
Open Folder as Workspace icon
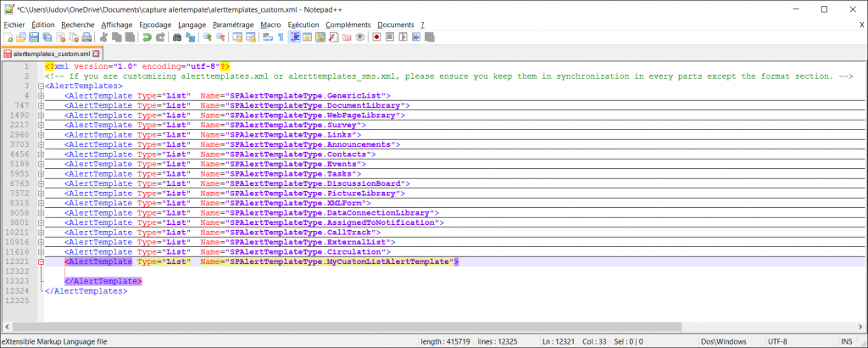click(x=347, y=37)
